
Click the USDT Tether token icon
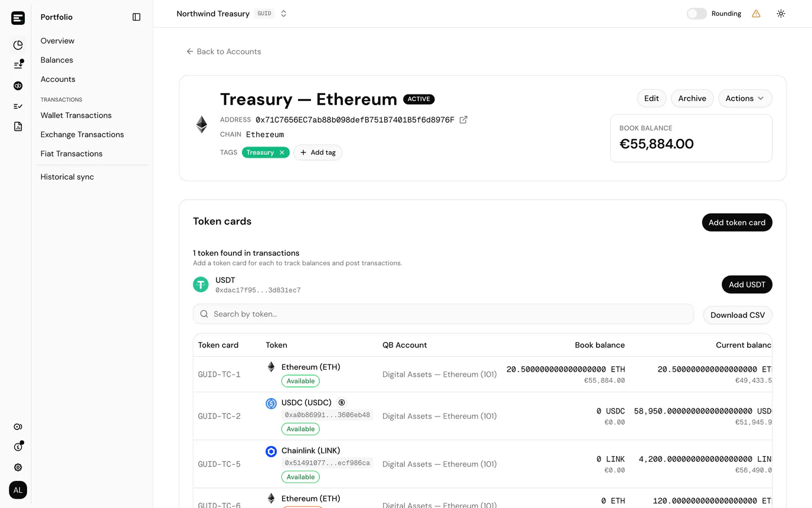pyautogui.click(x=201, y=285)
